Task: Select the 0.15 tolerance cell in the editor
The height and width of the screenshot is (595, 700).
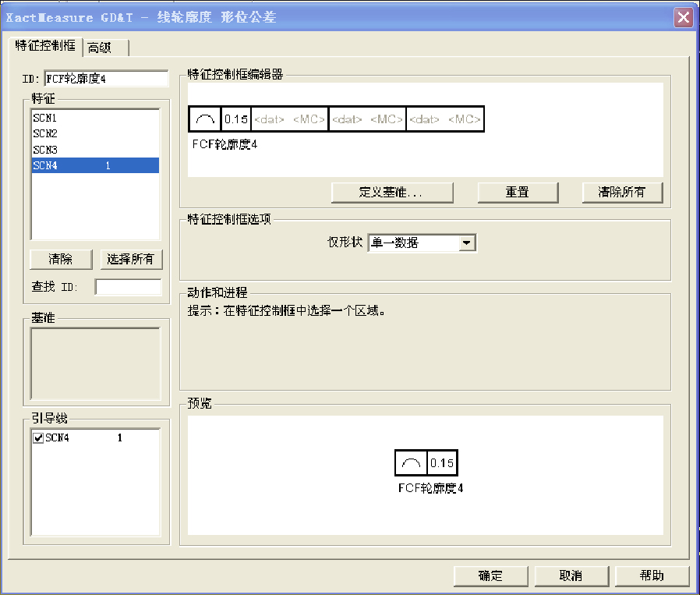Action: click(x=235, y=119)
